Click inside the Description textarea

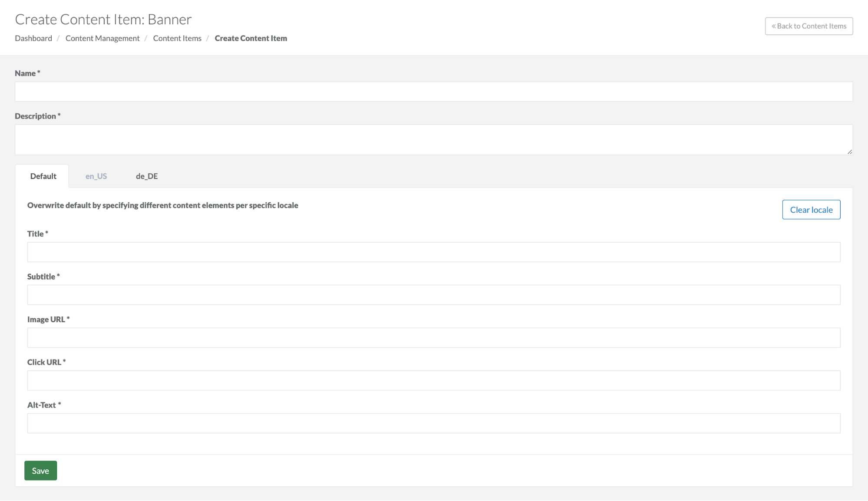click(x=434, y=140)
